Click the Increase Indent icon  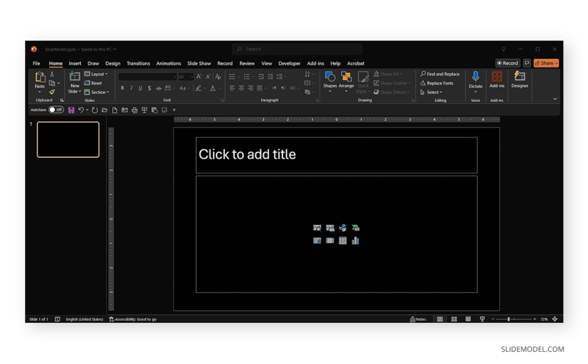(270, 76)
